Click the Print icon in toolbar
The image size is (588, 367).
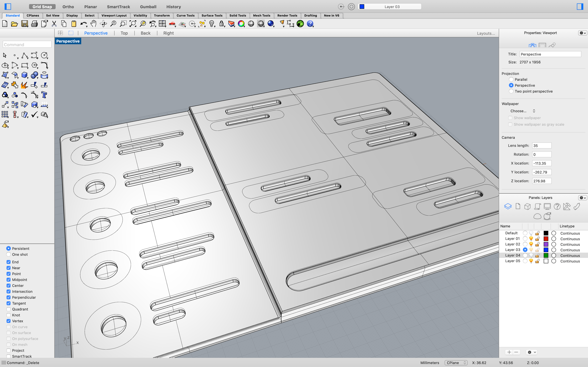(34, 24)
